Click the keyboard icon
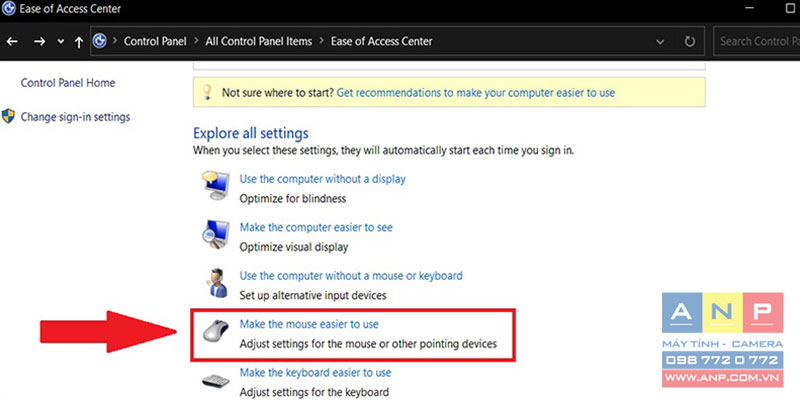This screenshot has height=400, width=800. coord(218,382)
